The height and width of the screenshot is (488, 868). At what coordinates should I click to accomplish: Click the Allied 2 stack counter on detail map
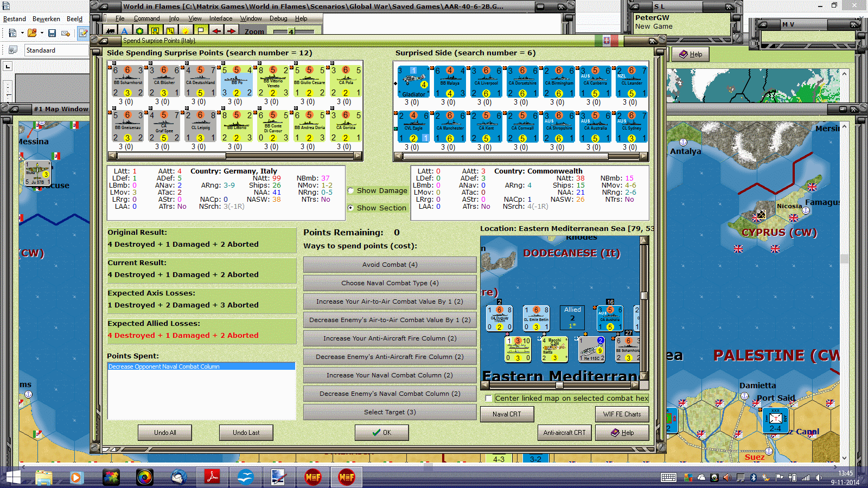572,317
